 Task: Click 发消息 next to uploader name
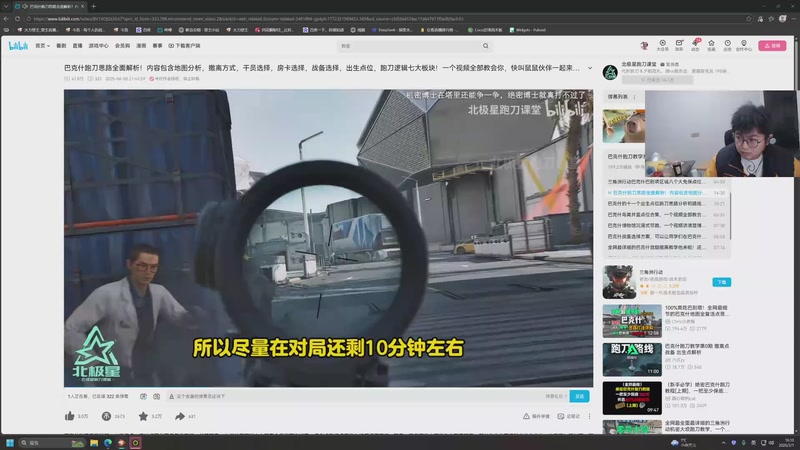(x=670, y=64)
